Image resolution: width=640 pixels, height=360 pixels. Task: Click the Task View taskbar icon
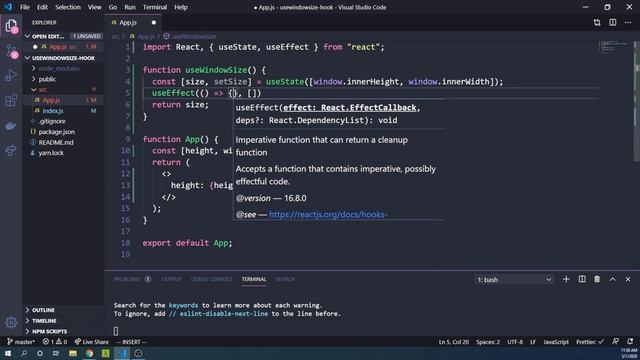point(56,353)
